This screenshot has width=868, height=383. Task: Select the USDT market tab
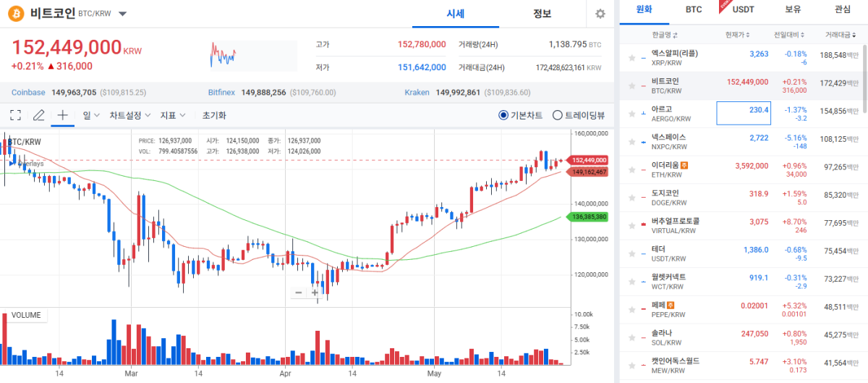click(x=744, y=10)
